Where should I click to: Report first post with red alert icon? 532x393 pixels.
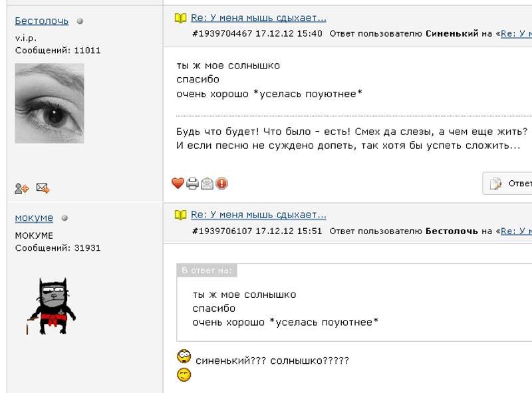(221, 183)
